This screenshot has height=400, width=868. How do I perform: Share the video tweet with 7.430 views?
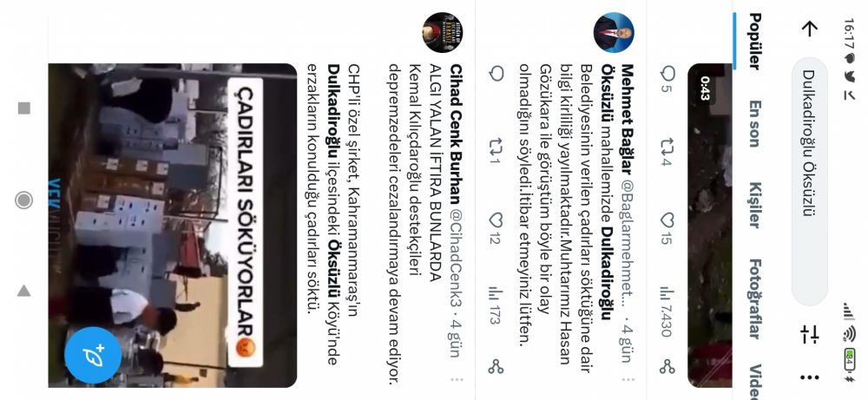pyautogui.click(x=667, y=366)
